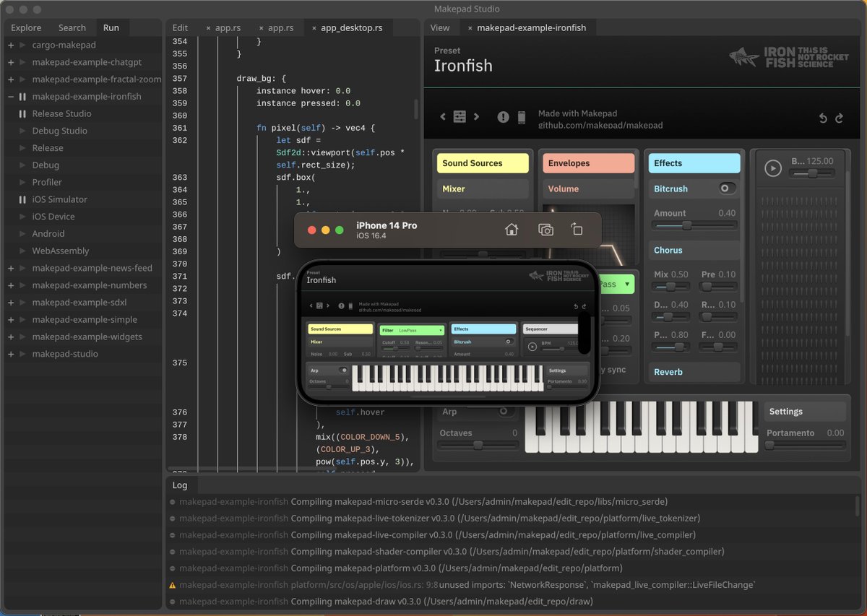This screenshot has width=867, height=616.
Task: Run the WebAssembly target
Action: [22, 251]
